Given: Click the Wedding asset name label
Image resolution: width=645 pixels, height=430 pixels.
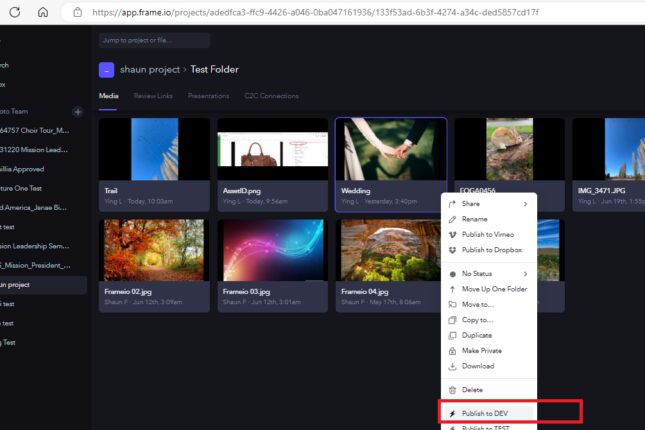Looking at the screenshot, I should tap(355, 191).
